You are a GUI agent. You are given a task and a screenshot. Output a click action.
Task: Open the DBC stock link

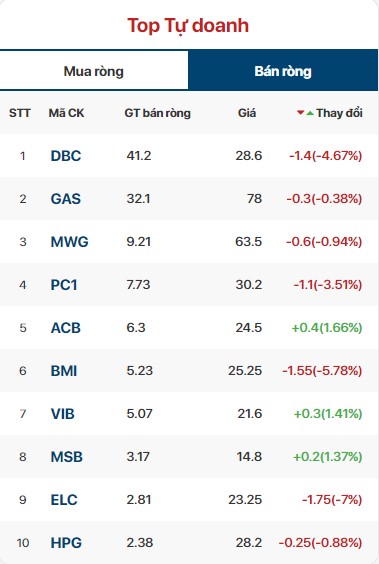pos(66,156)
